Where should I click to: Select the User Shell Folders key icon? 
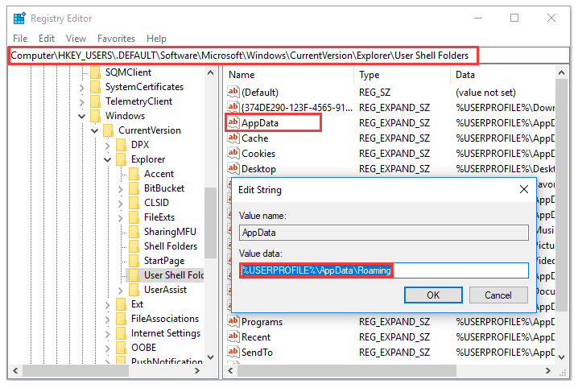[x=134, y=275]
